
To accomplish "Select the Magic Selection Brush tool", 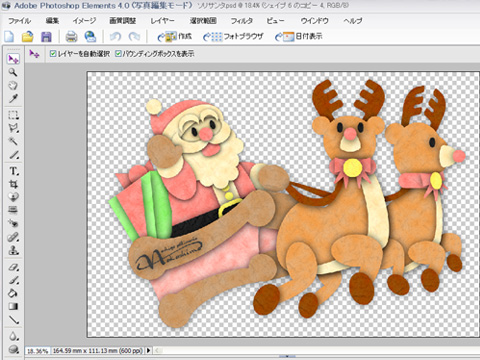I will click(x=13, y=155).
